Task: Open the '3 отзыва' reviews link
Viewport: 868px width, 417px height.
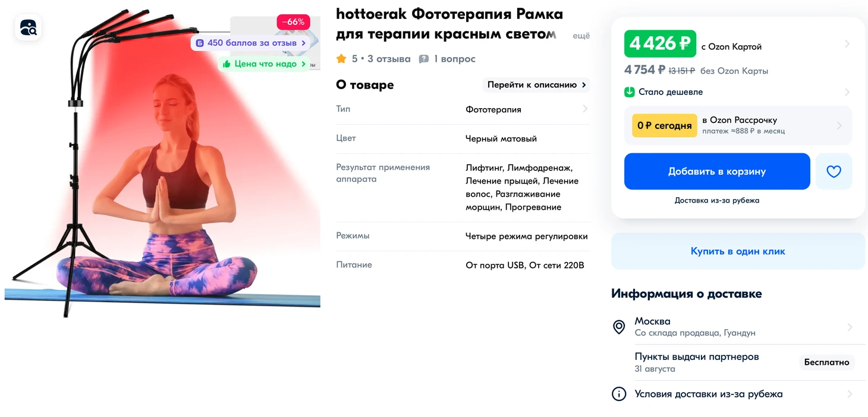Action: click(x=389, y=59)
